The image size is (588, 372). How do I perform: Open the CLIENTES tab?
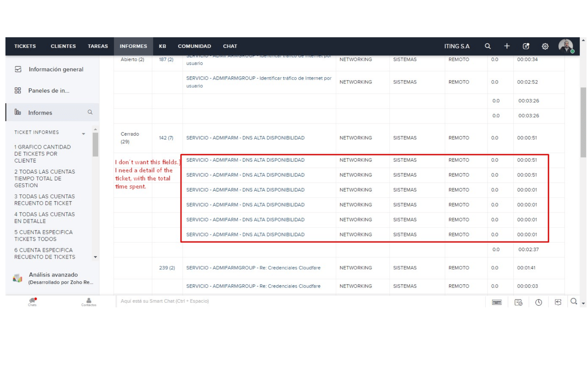(x=63, y=46)
